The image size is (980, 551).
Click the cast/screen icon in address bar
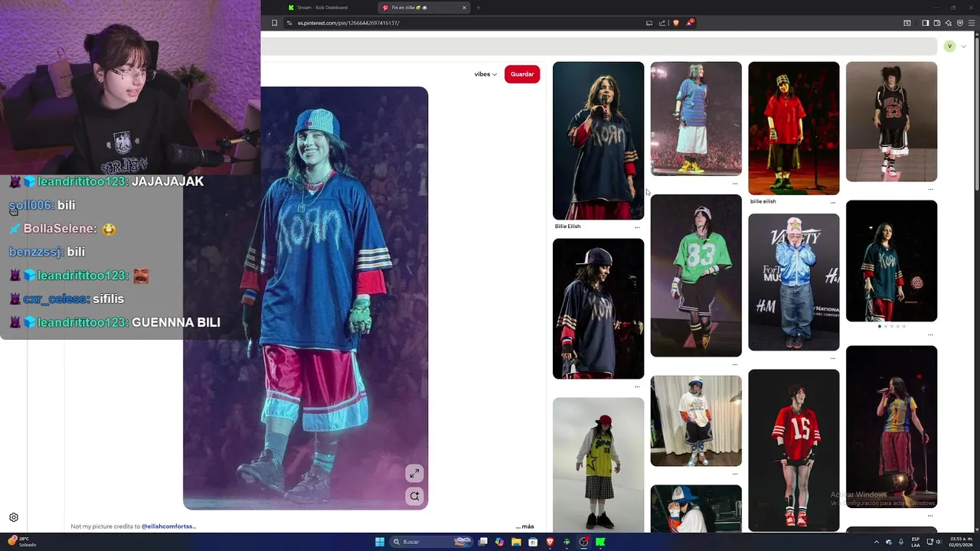(649, 23)
